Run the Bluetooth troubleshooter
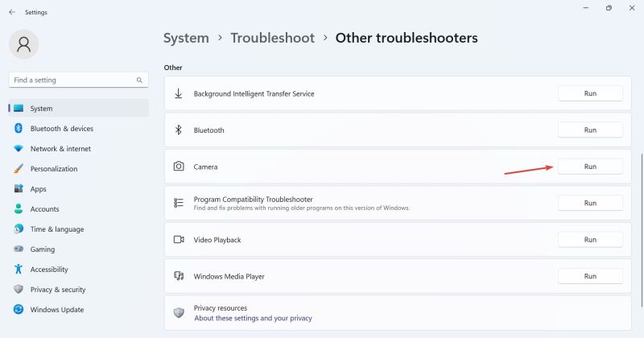 [x=590, y=130]
